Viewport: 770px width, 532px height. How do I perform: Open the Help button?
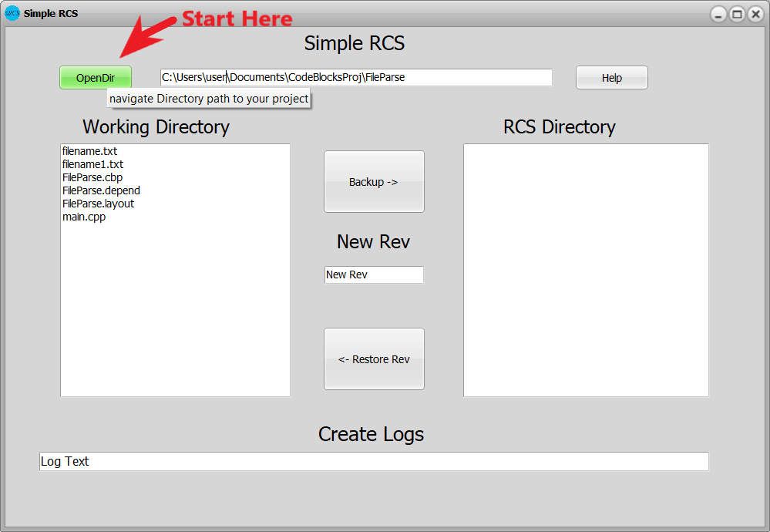(611, 78)
